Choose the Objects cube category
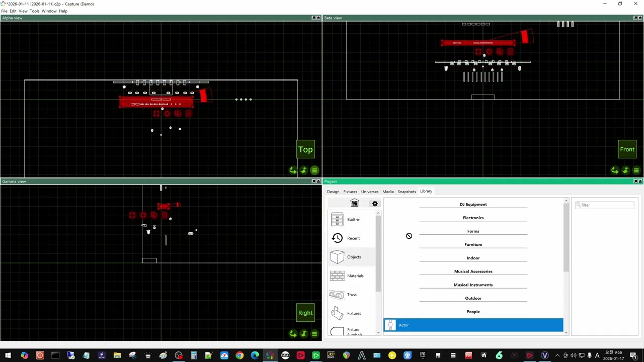 352,257
